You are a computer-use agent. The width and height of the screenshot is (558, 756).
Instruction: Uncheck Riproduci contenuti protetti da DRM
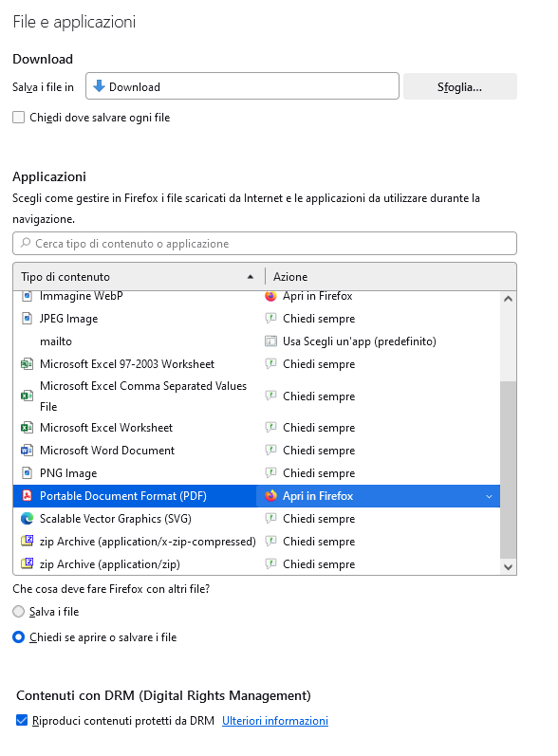[x=22, y=720]
